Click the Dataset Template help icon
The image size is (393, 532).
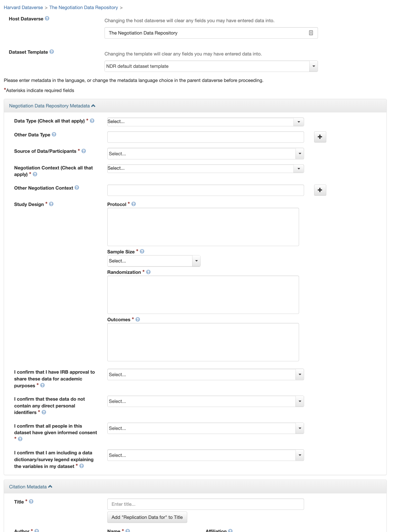52,52
